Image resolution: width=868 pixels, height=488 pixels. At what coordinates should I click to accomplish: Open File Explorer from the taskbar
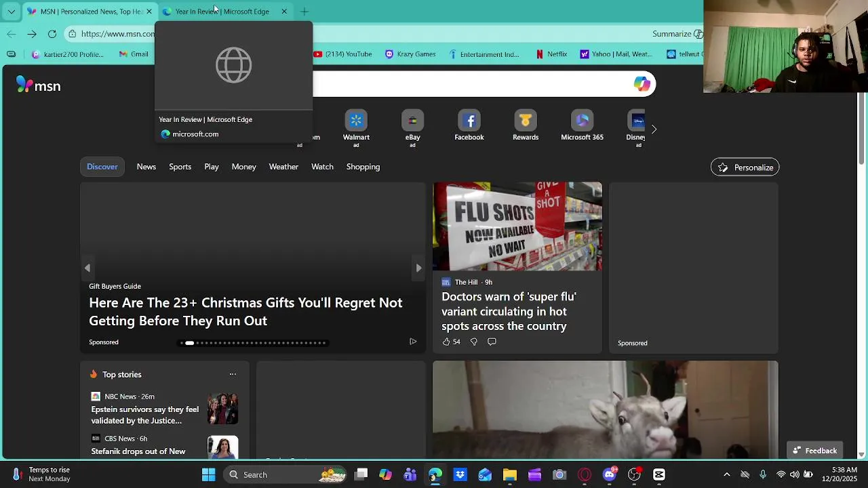tap(510, 474)
